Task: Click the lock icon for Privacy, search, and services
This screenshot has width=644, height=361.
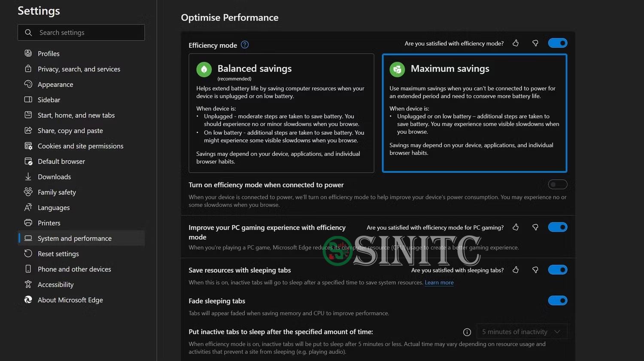Action: tap(28, 69)
